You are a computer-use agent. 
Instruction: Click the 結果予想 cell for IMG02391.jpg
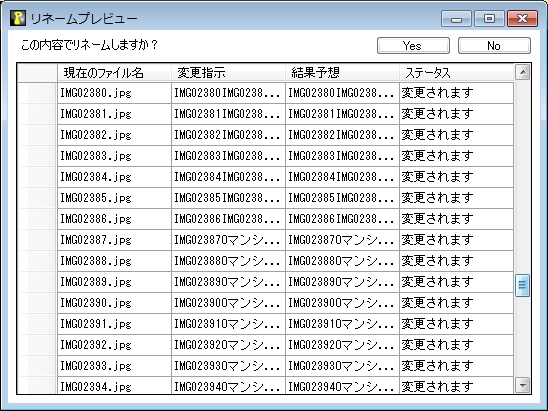click(x=342, y=324)
